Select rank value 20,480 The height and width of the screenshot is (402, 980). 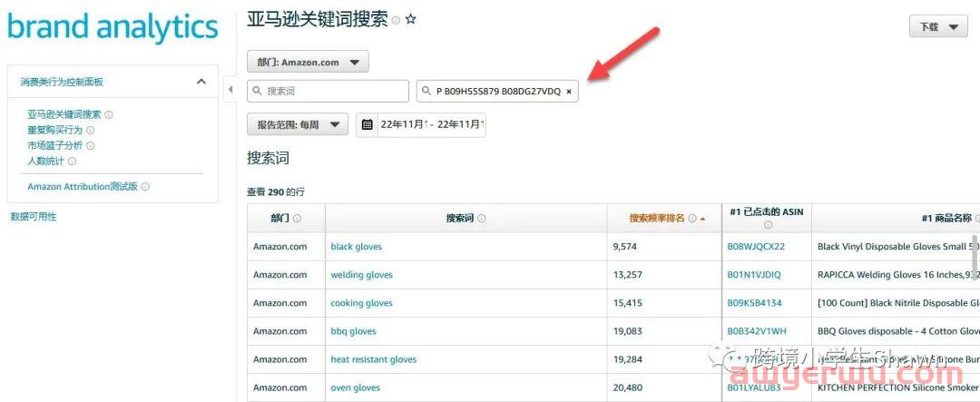click(x=628, y=387)
